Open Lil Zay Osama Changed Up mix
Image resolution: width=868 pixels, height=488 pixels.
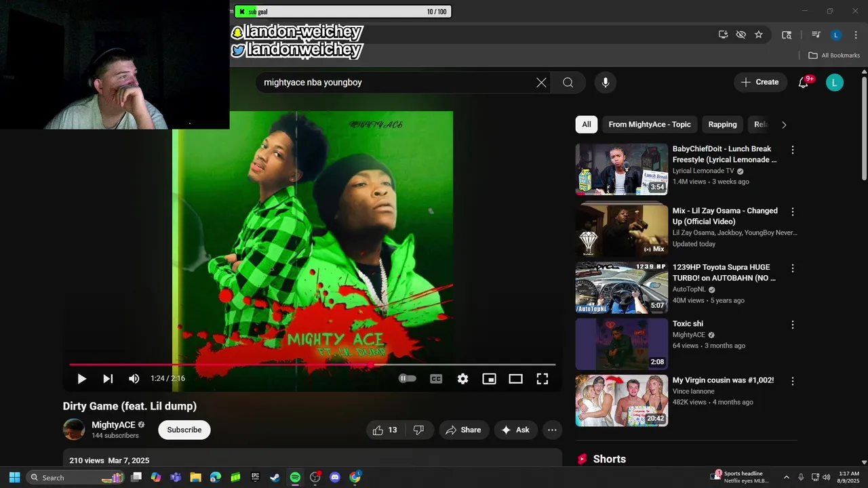point(622,230)
